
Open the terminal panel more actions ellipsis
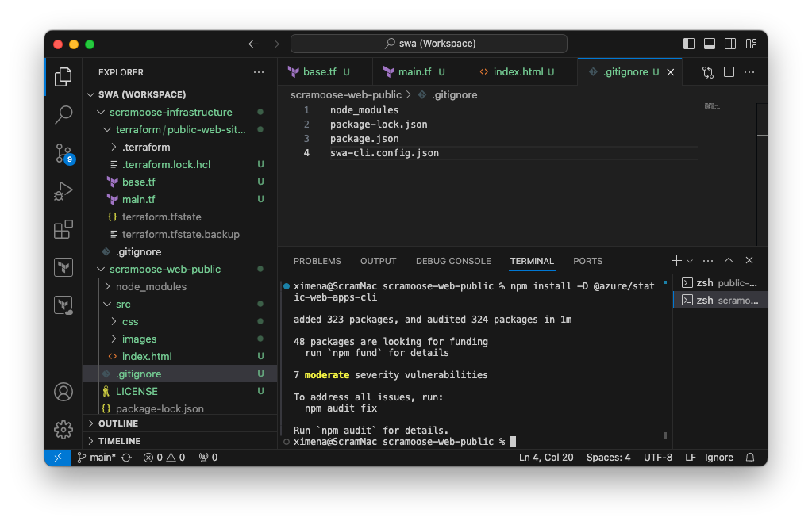click(708, 261)
